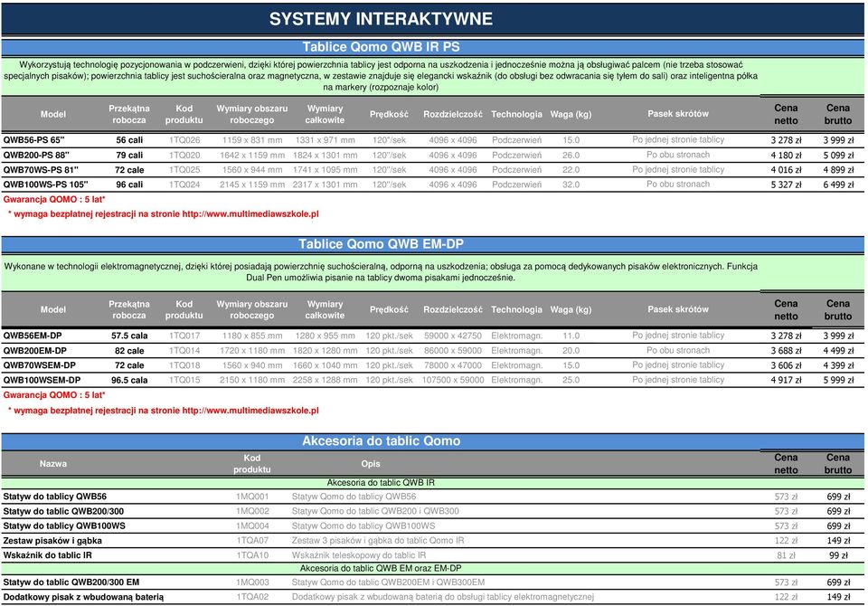Select the Tablice Qomo QWB IR PS heading
The width and height of the screenshot is (868, 606).
point(381,47)
